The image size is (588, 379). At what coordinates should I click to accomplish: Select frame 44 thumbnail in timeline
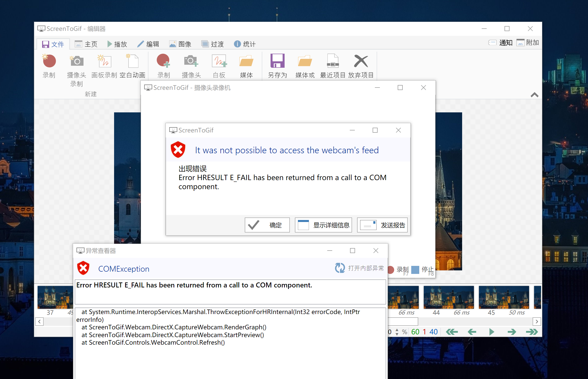click(x=449, y=297)
